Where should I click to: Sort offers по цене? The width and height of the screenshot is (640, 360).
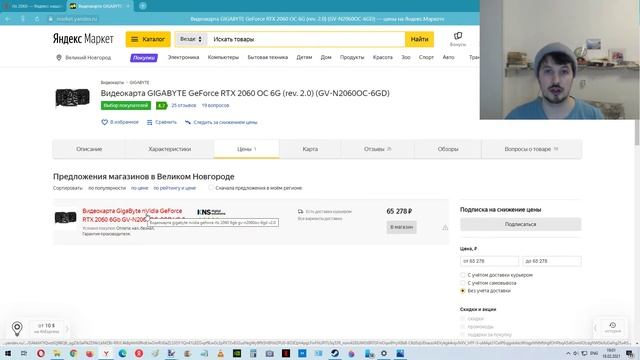click(140, 188)
